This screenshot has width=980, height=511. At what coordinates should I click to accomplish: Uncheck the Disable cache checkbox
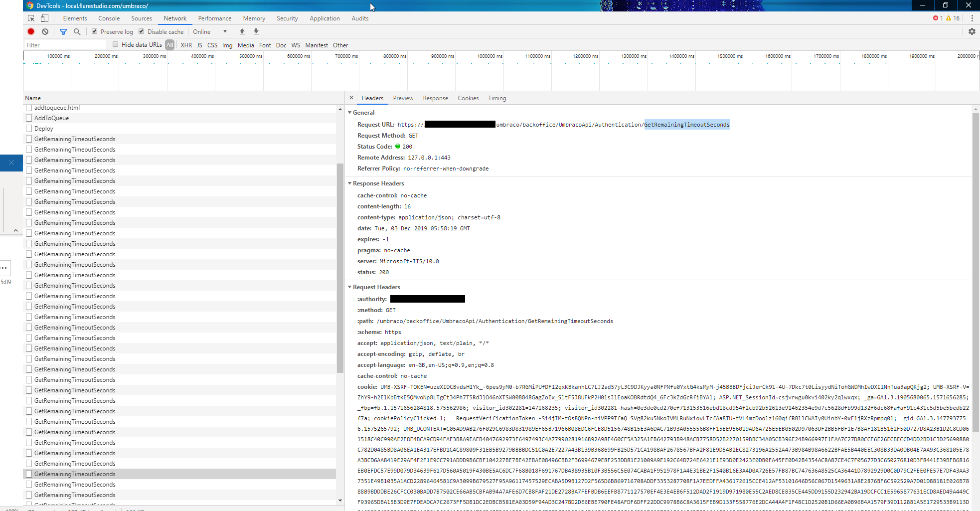click(x=142, y=31)
